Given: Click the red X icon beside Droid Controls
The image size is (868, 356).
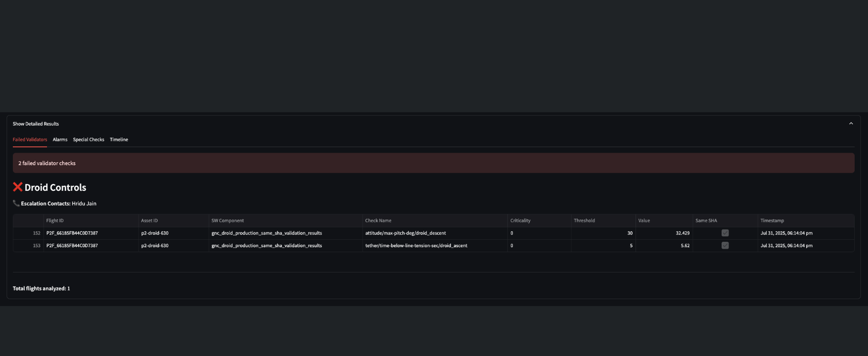Looking at the screenshot, I should [x=18, y=187].
